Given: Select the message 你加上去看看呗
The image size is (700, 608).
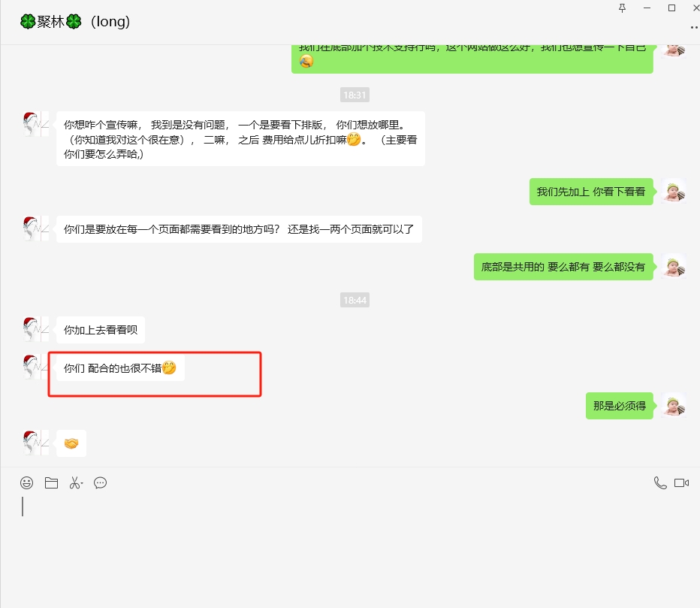Looking at the screenshot, I should pyautogui.click(x=101, y=330).
